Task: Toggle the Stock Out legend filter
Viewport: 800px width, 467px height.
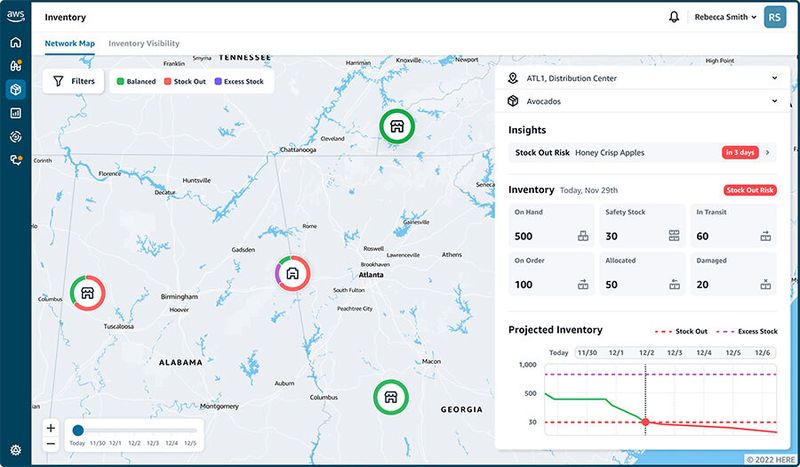Action: click(x=184, y=81)
